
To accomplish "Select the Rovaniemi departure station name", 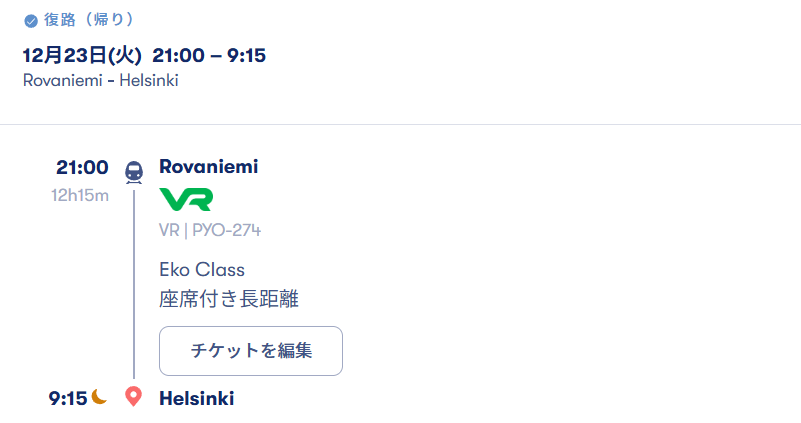I will 208,167.
